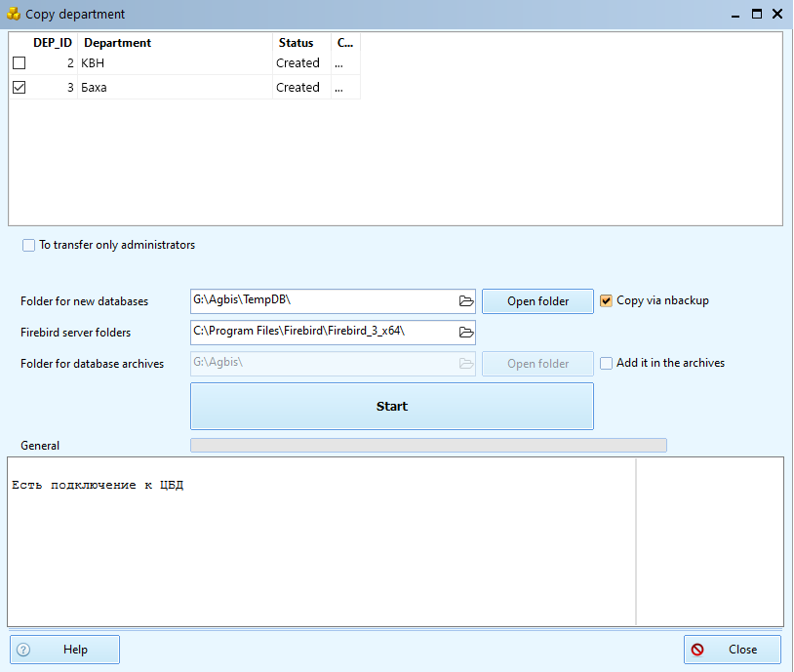
Task: Minimize the Copy department window
Action: (735, 15)
